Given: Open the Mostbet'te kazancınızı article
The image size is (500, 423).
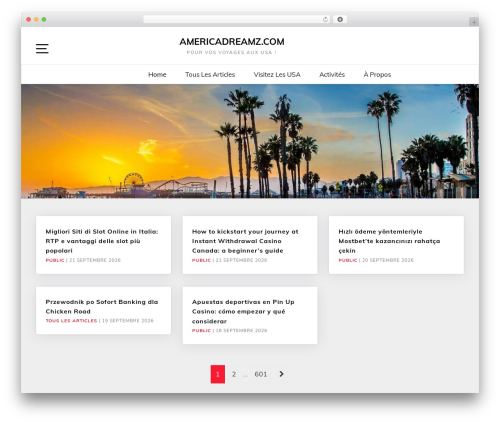Looking at the screenshot, I should pyautogui.click(x=389, y=241).
